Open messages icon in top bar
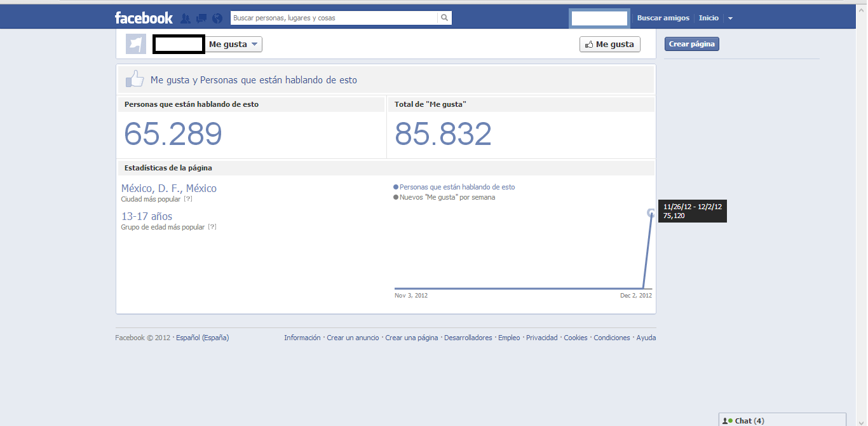This screenshot has height=426, width=868. pos(201,18)
